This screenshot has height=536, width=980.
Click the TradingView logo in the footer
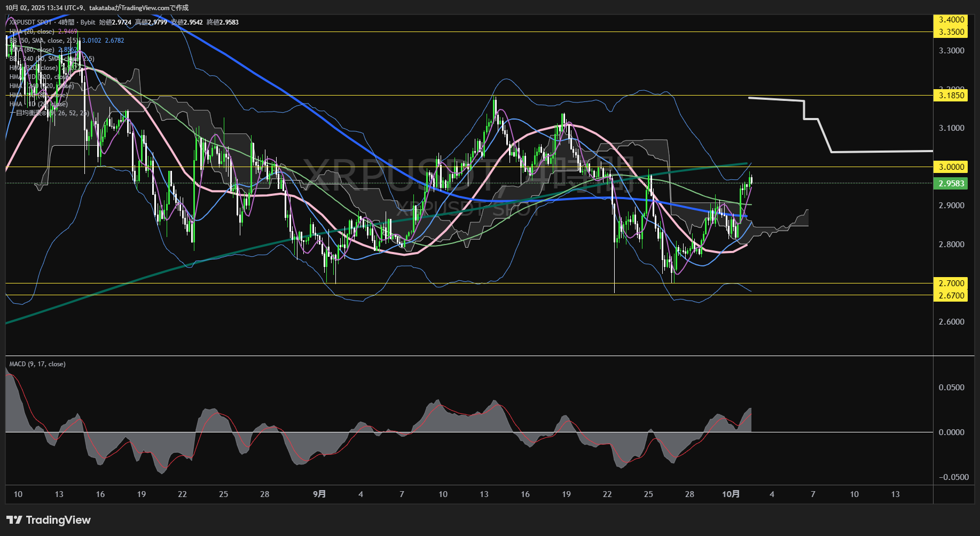(49, 520)
